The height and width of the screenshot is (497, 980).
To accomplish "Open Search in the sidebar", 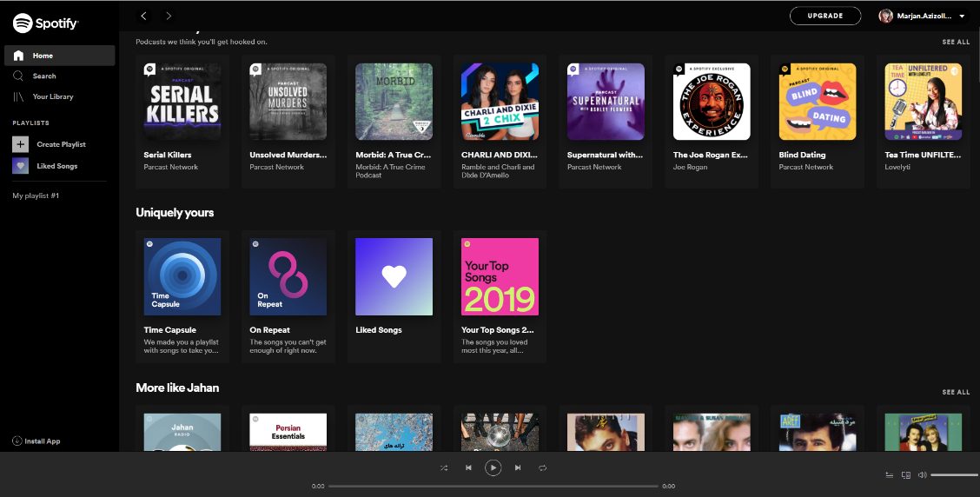I will pyautogui.click(x=36, y=76).
